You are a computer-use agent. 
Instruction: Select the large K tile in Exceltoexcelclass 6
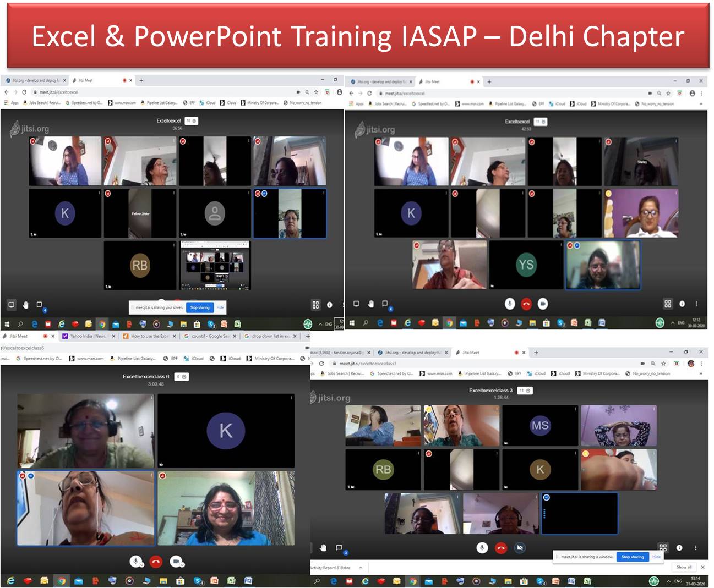(226, 431)
